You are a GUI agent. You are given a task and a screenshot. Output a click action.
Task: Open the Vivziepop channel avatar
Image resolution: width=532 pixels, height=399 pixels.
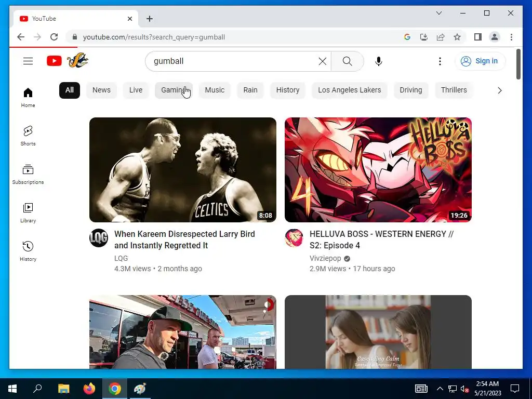click(294, 238)
